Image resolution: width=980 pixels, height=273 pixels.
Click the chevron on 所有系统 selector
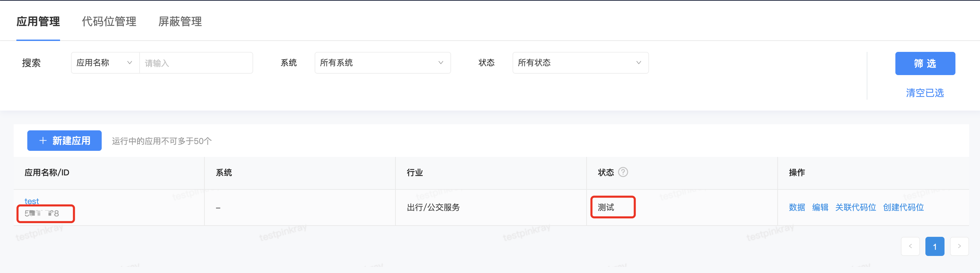pos(441,63)
